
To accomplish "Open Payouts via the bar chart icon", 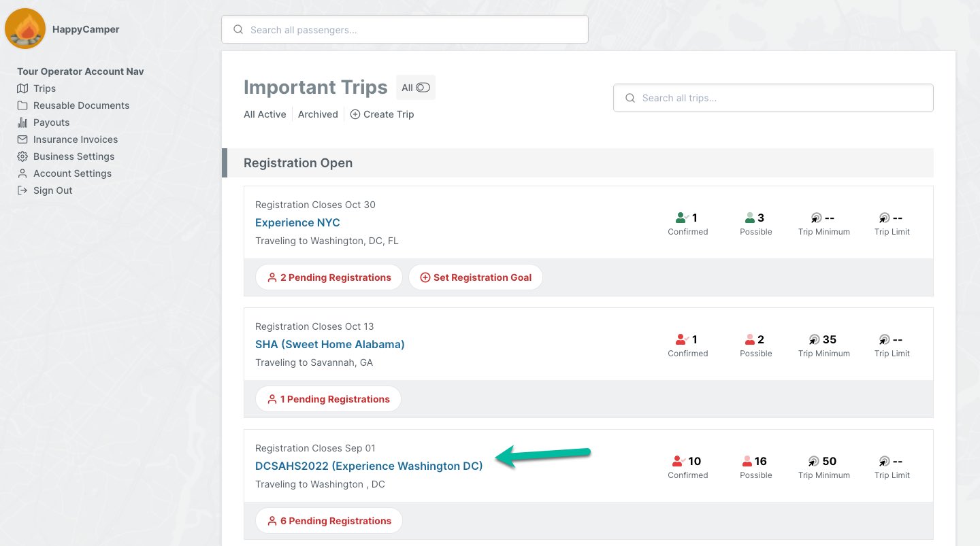I will pos(24,122).
